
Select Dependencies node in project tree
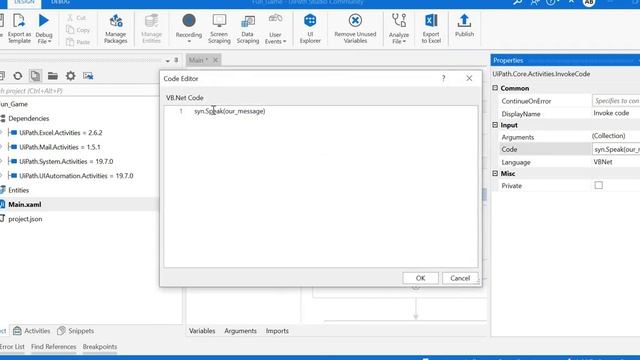coord(29,118)
